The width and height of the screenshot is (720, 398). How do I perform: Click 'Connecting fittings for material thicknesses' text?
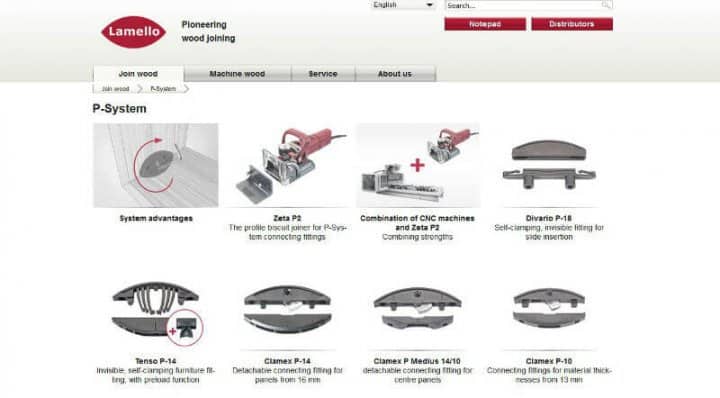(x=549, y=375)
